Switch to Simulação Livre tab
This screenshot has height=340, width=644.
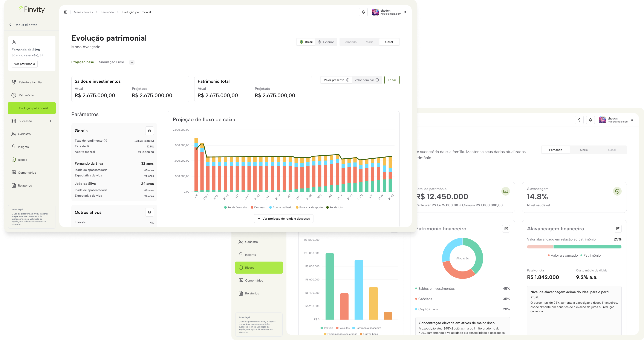coord(111,62)
